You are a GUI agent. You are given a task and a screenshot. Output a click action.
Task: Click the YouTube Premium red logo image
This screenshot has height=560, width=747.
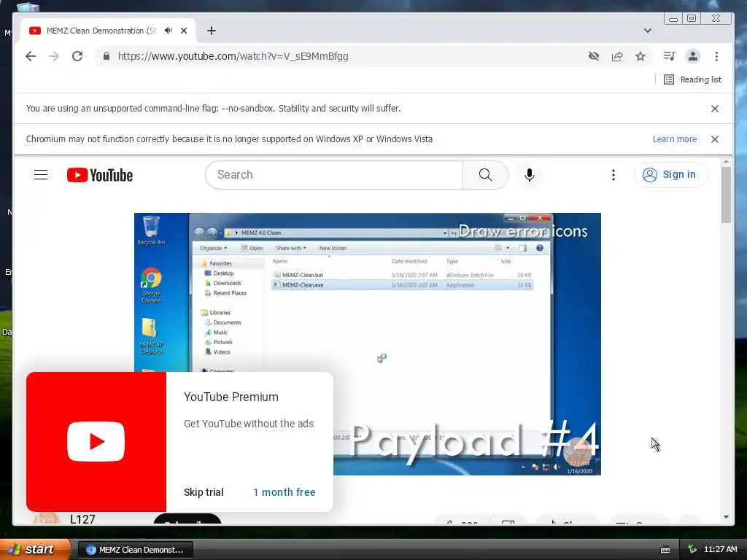[96, 441]
